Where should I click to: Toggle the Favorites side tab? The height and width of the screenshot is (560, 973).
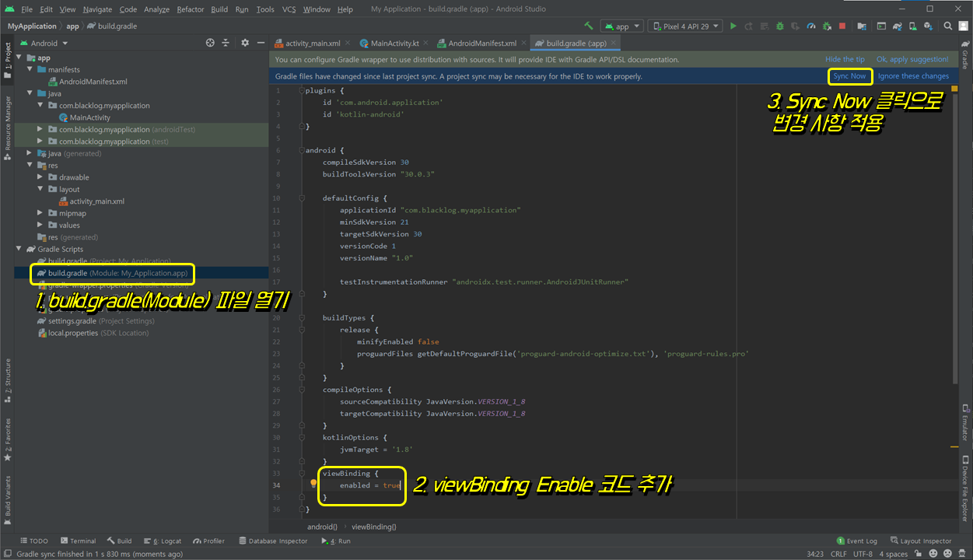[7, 439]
